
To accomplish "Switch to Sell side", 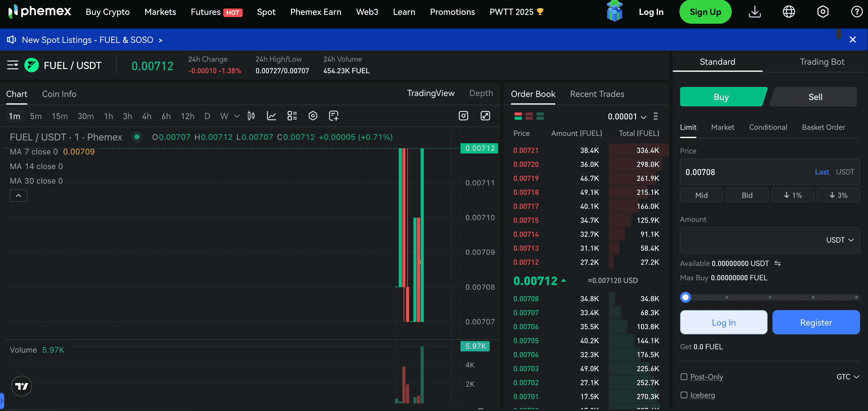I will pyautogui.click(x=815, y=97).
